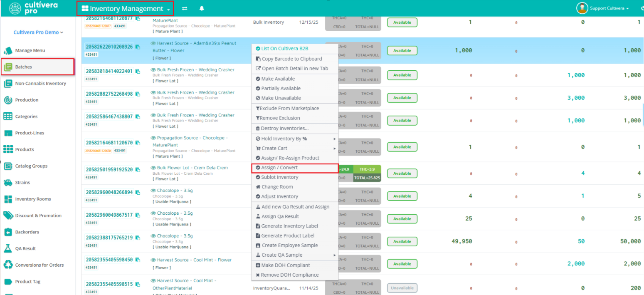
Task: Copy barcode 20583018414022401 via copy icon
Action: tap(138, 71)
